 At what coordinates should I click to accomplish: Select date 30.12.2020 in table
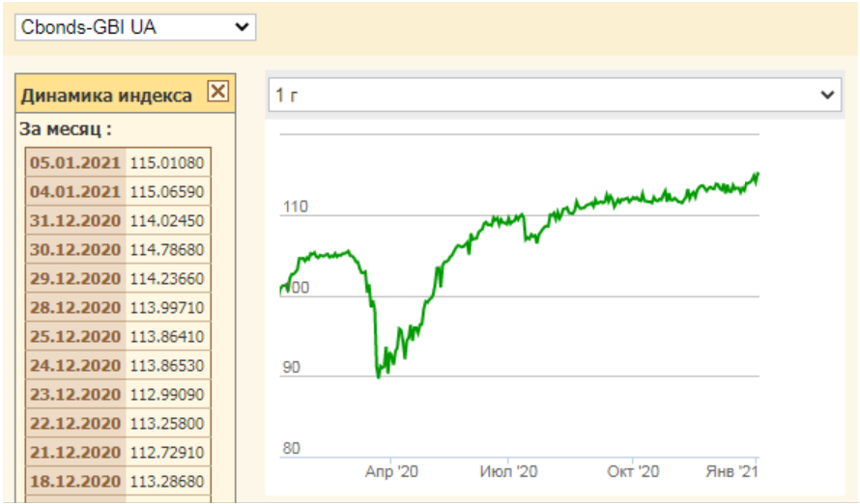point(75,250)
